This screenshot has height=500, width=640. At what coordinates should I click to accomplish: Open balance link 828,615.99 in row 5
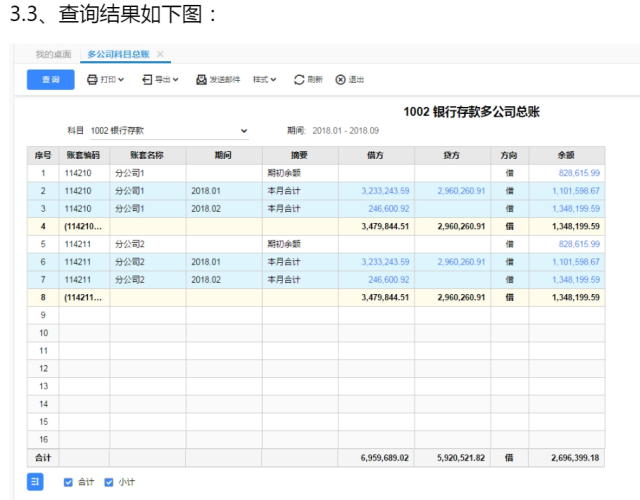point(579,244)
